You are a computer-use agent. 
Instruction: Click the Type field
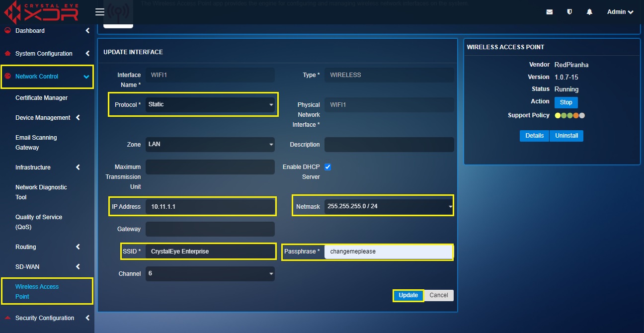pos(389,75)
